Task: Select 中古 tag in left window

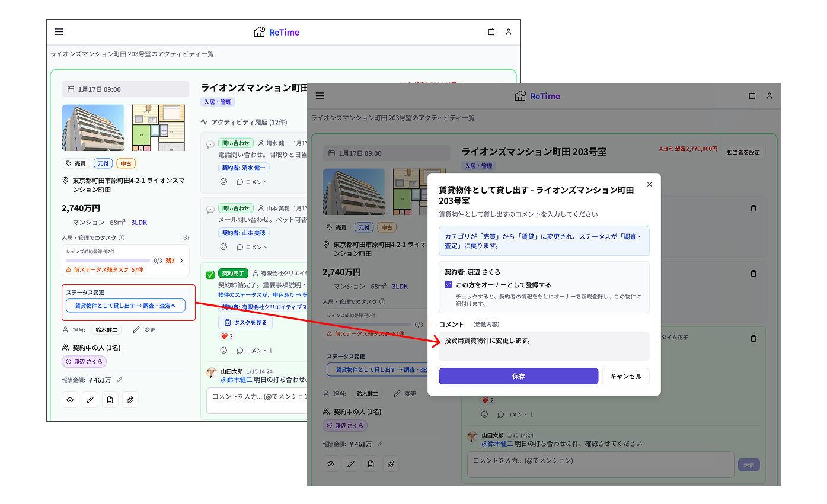Action: coord(126,163)
